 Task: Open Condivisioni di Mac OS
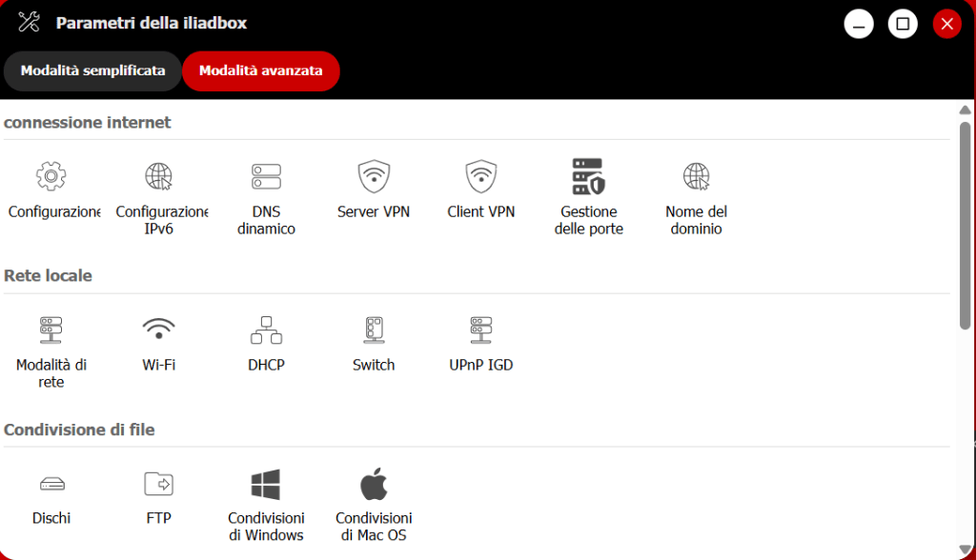point(374,485)
